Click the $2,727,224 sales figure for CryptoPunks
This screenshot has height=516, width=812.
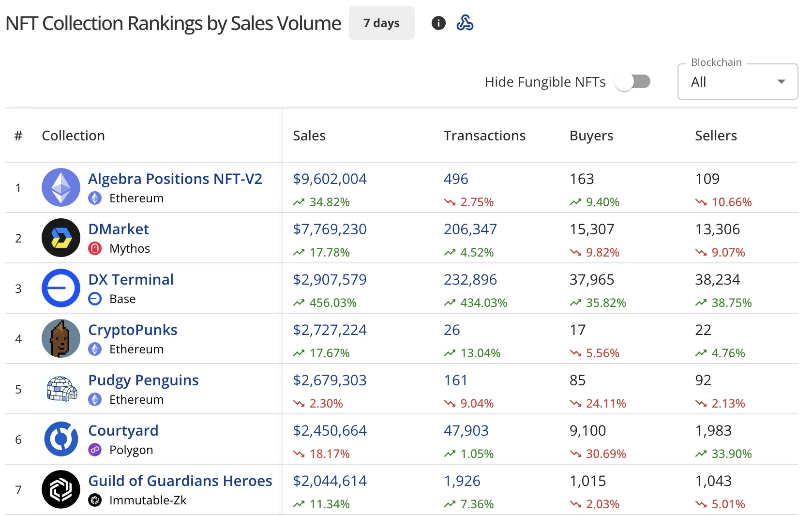[x=330, y=330]
